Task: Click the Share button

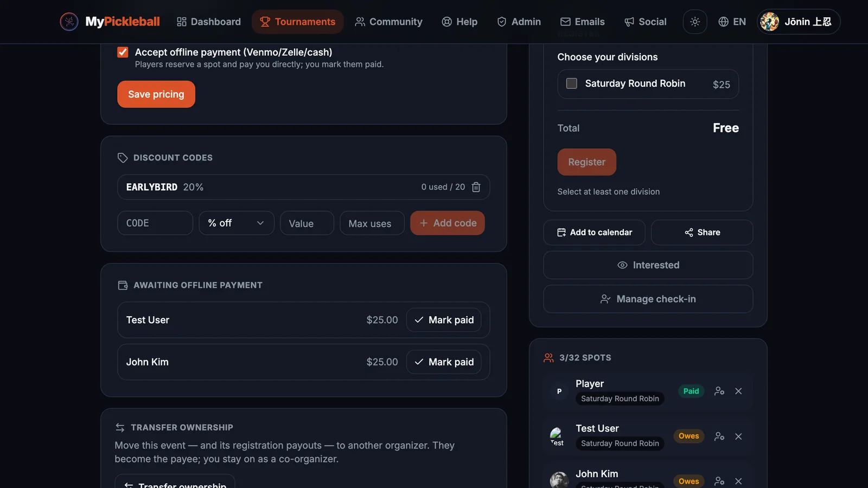Action: point(702,233)
